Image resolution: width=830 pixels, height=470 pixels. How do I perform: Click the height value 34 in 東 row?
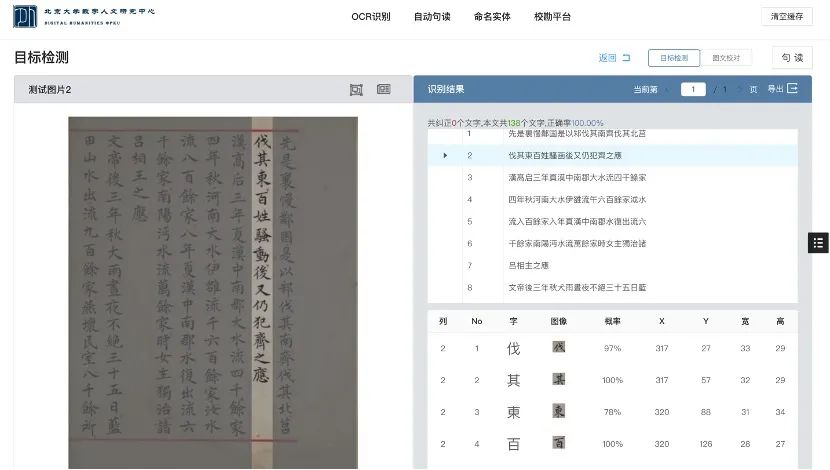pyautogui.click(x=780, y=412)
